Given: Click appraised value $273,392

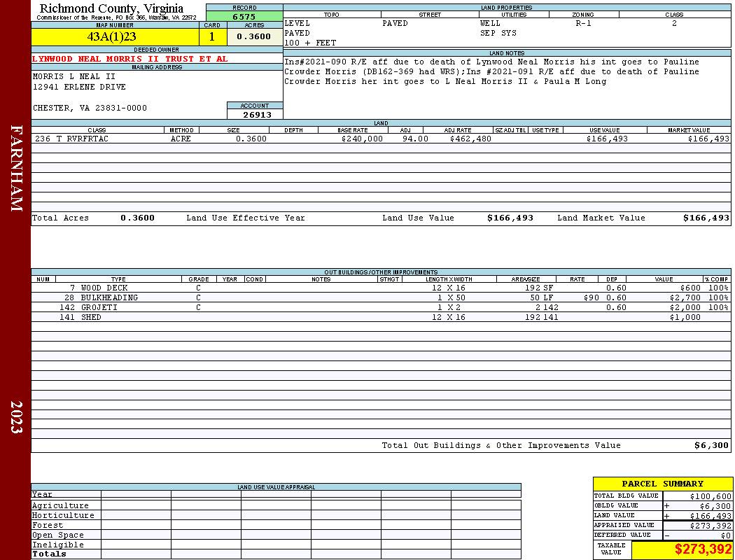Looking at the screenshot, I should coord(710,526).
